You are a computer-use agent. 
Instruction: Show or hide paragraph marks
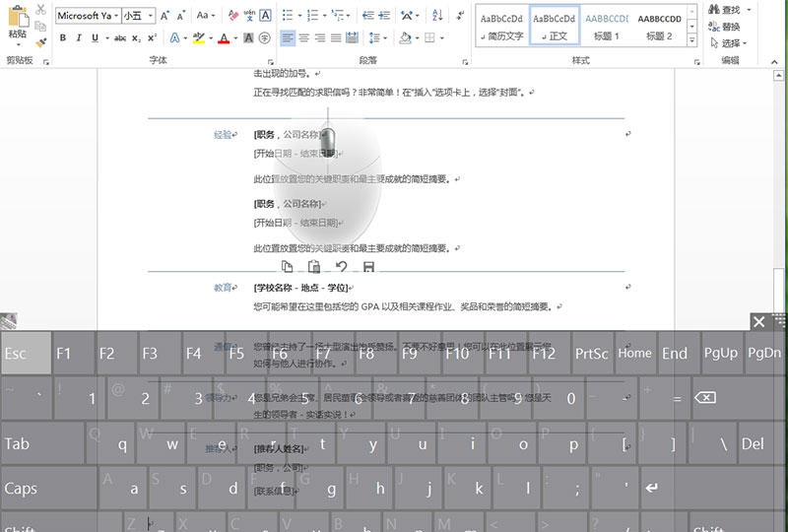coord(460,16)
